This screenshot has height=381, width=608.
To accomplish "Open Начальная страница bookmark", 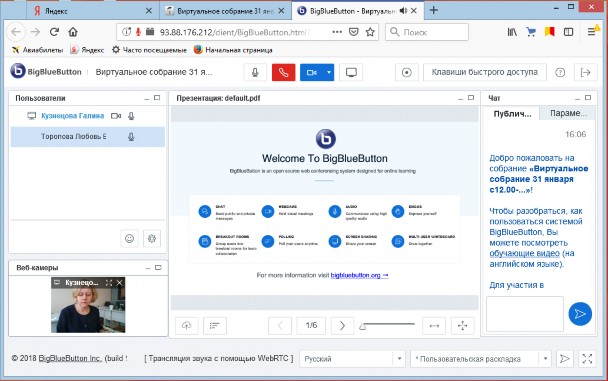I will [x=233, y=50].
